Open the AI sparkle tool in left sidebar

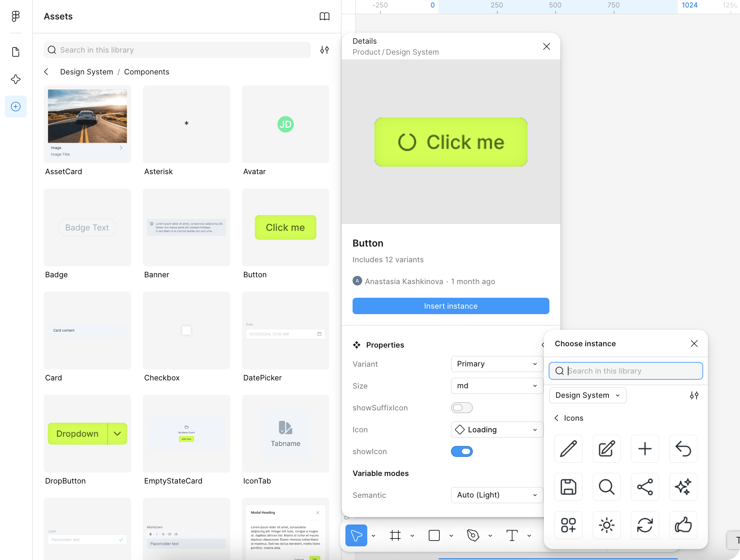[16, 79]
